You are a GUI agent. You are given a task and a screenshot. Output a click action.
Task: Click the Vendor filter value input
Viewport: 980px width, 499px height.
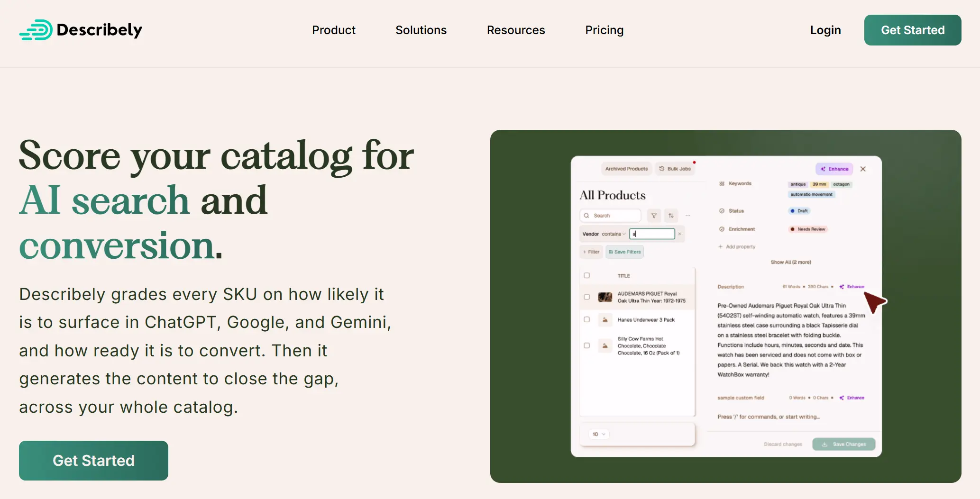[x=652, y=234]
